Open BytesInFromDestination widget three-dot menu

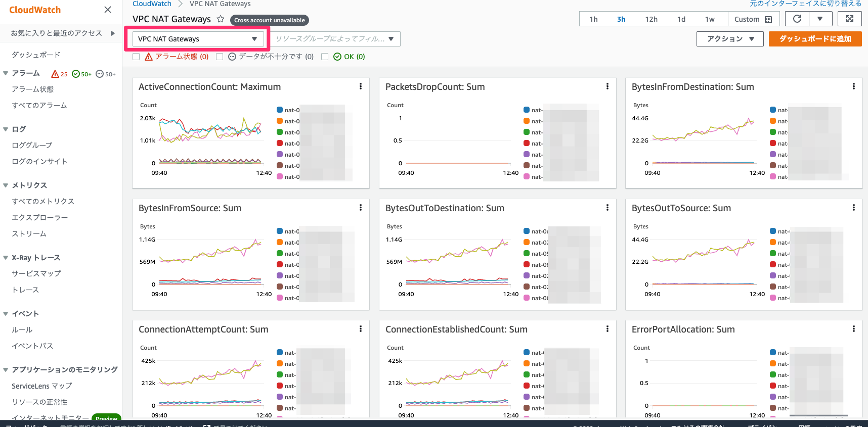[854, 86]
